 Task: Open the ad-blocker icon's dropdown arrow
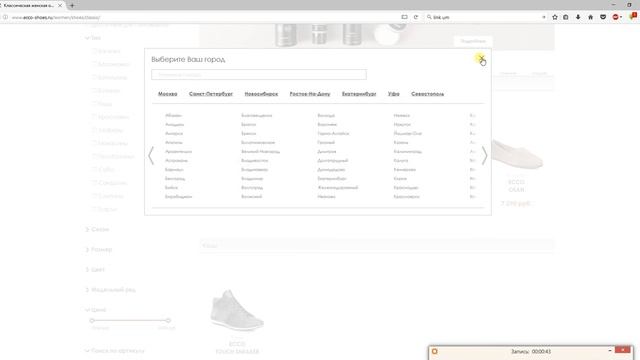pos(621,17)
